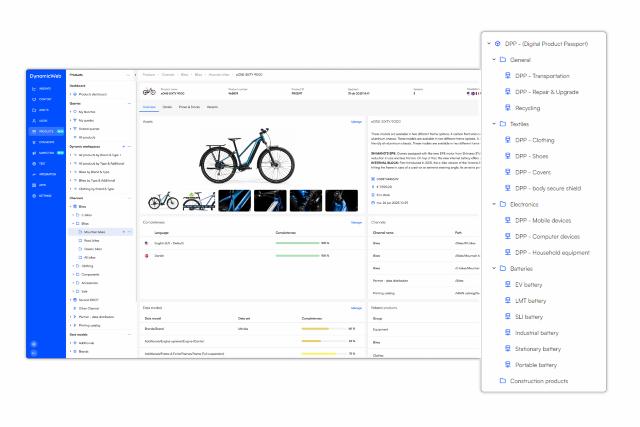Screen dimensions: 640x427
Task: Collapse the Batteries folder
Action: pyautogui.click(x=494, y=268)
